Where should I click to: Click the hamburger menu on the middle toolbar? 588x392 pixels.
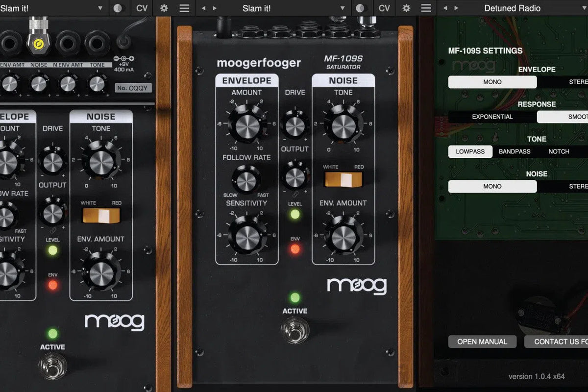point(426,8)
